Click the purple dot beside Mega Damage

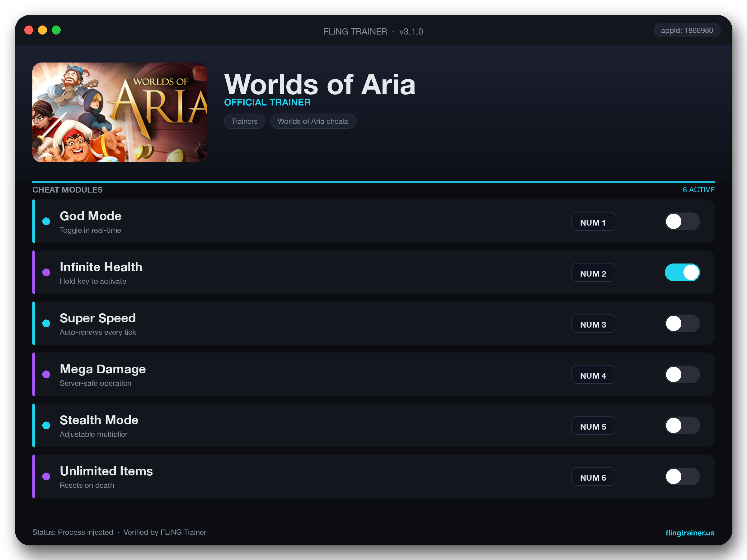pos(46,374)
